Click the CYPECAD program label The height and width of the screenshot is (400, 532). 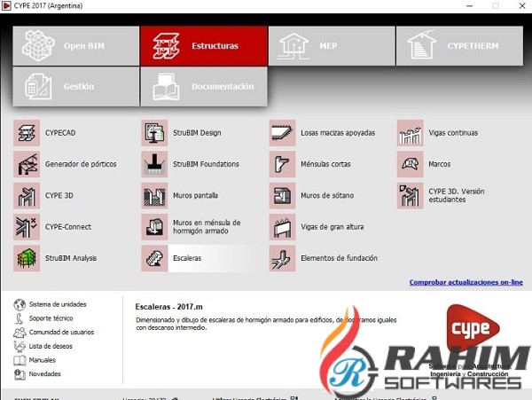[60, 133]
